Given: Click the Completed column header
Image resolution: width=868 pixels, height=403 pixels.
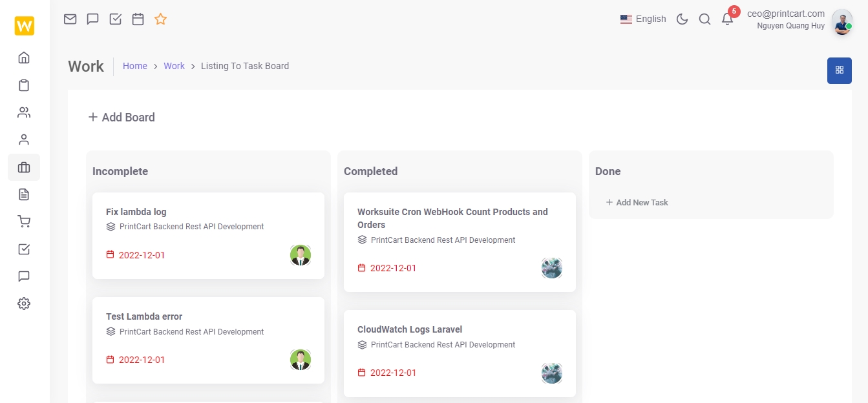Looking at the screenshot, I should (370, 171).
